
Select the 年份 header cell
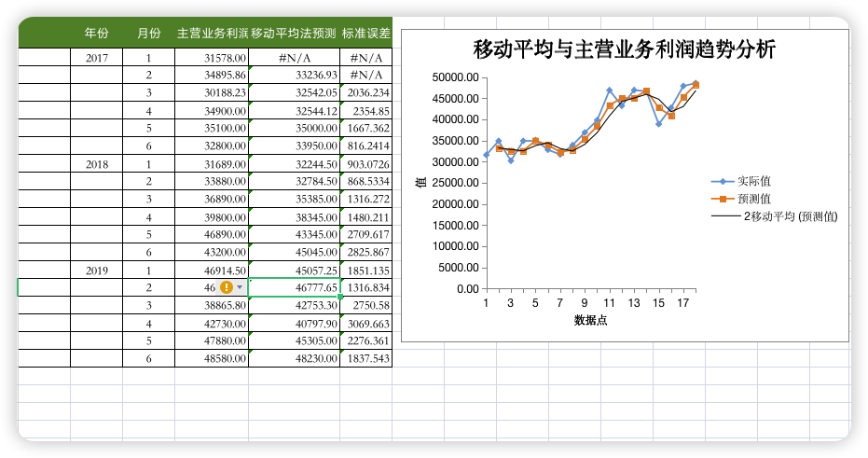[x=96, y=34]
